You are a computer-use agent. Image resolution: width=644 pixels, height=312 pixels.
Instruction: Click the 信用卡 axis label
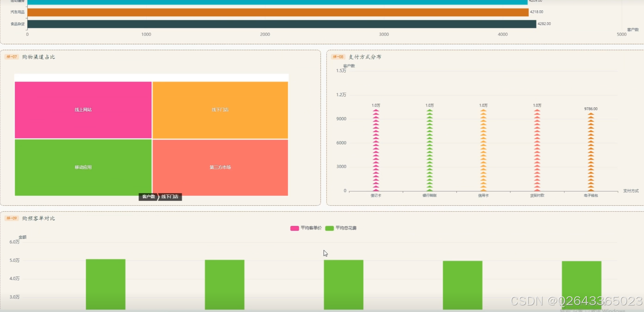point(483,196)
